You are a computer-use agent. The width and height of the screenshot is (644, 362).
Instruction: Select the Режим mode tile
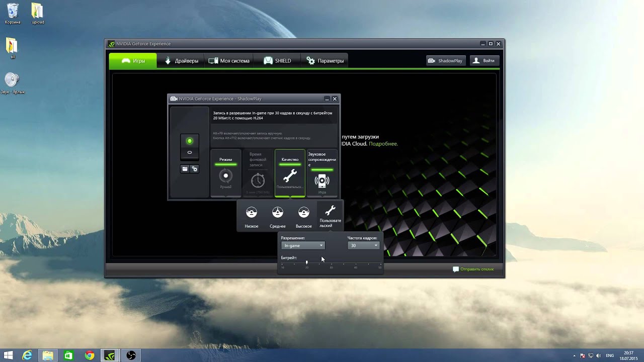(x=225, y=173)
